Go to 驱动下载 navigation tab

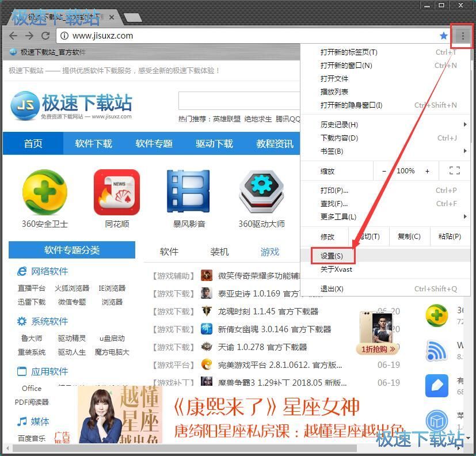click(214, 143)
